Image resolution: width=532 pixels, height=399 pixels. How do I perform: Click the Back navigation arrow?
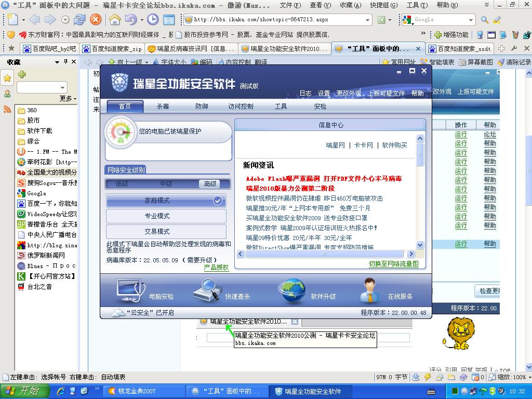(35, 20)
